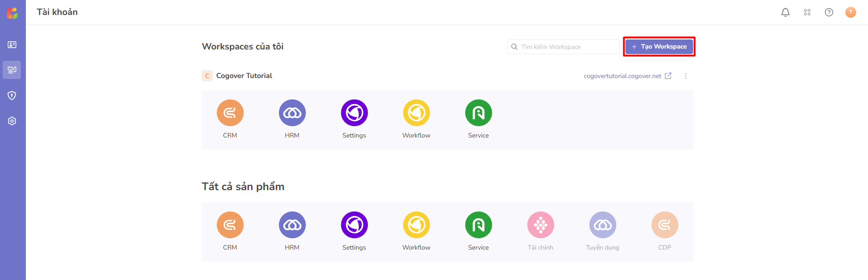Click the Tất cả sản phẩm heading
This screenshot has width=868, height=280.
(x=243, y=187)
